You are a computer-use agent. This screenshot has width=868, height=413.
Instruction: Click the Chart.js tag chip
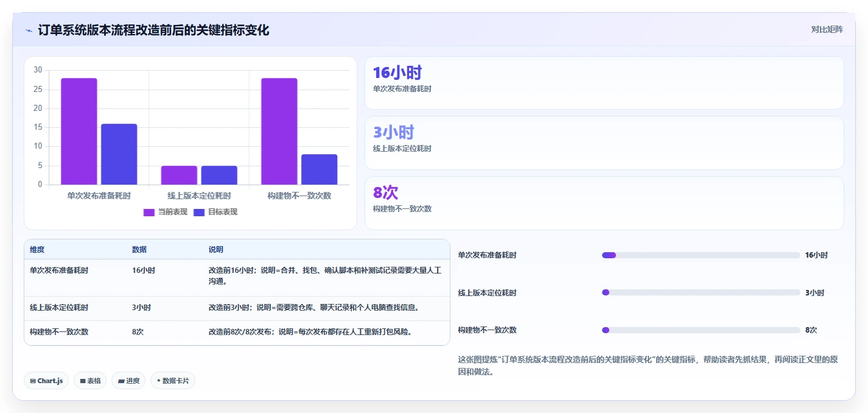[46, 381]
